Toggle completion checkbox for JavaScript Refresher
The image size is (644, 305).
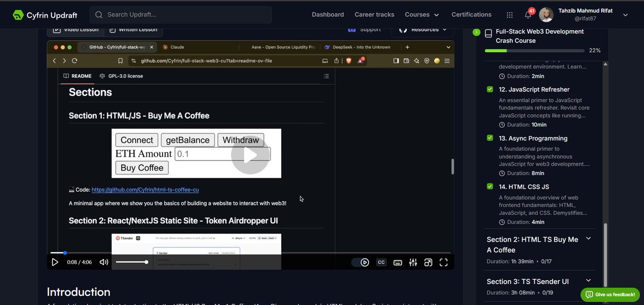pyautogui.click(x=490, y=89)
